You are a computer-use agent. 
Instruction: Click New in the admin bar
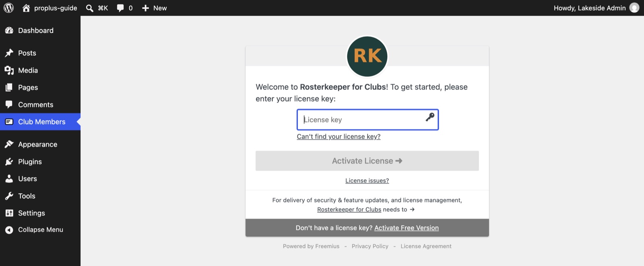[x=160, y=8]
